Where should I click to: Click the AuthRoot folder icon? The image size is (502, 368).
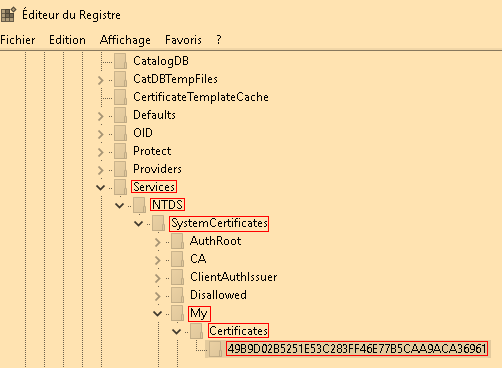[177, 241]
